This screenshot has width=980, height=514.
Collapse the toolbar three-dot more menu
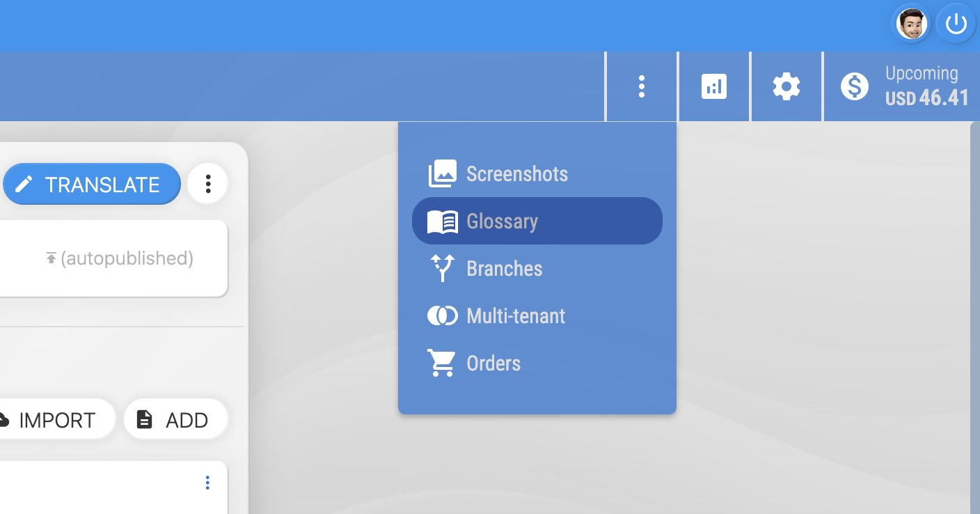tap(641, 87)
